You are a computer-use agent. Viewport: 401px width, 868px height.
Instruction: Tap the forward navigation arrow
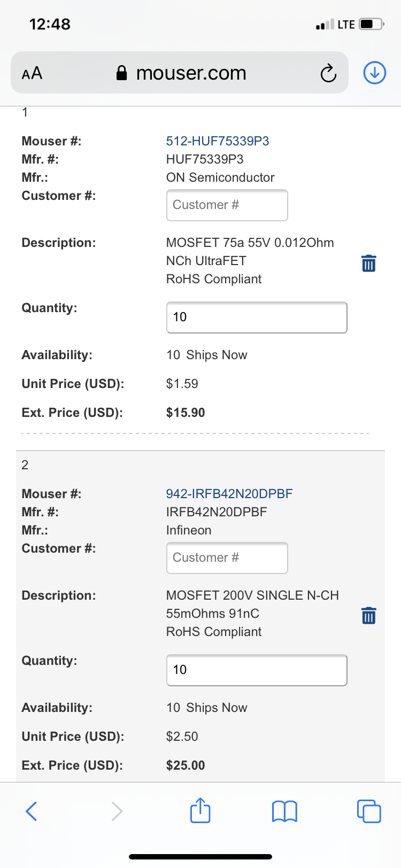[117, 811]
